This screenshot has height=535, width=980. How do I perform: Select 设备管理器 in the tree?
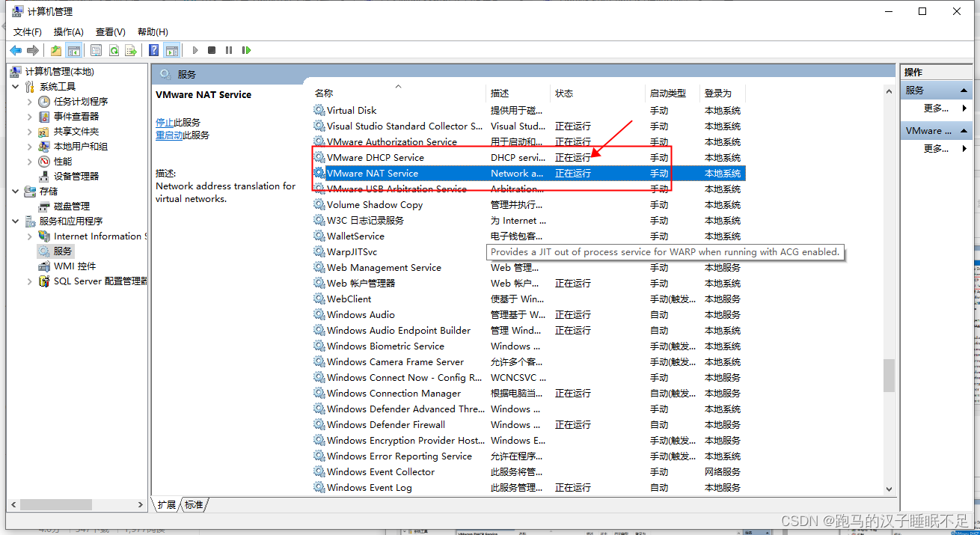click(x=76, y=176)
